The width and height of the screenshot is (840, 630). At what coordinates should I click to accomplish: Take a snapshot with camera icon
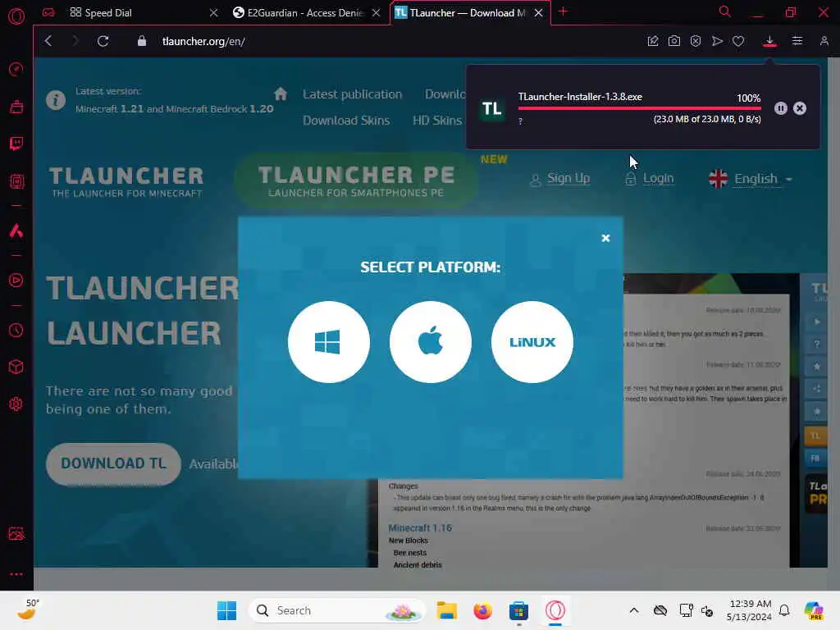674,41
